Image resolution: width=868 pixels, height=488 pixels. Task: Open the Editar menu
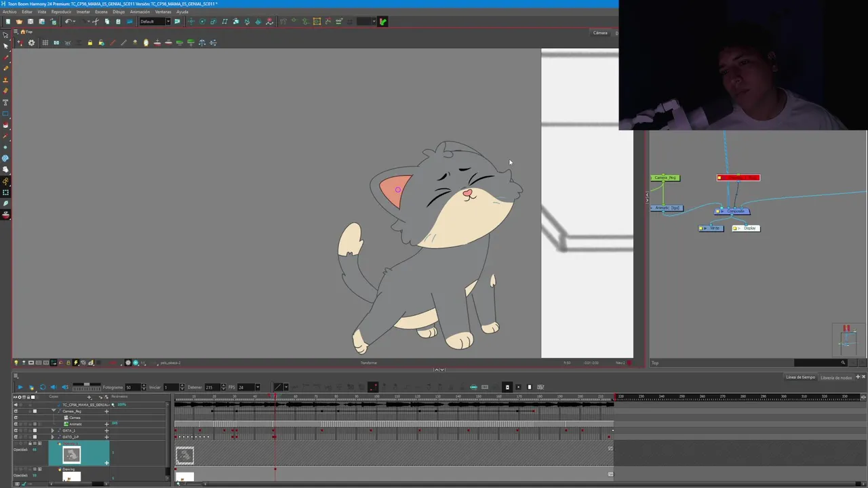click(x=27, y=12)
